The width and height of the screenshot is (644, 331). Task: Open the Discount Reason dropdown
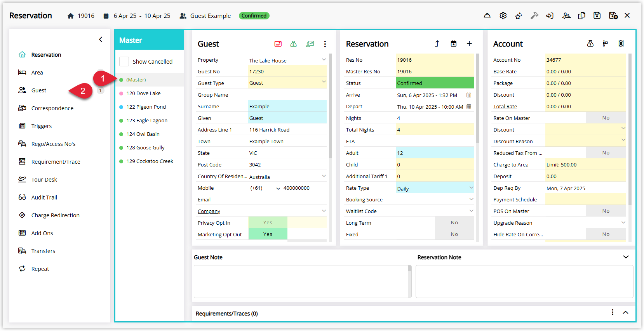coord(623,140)
